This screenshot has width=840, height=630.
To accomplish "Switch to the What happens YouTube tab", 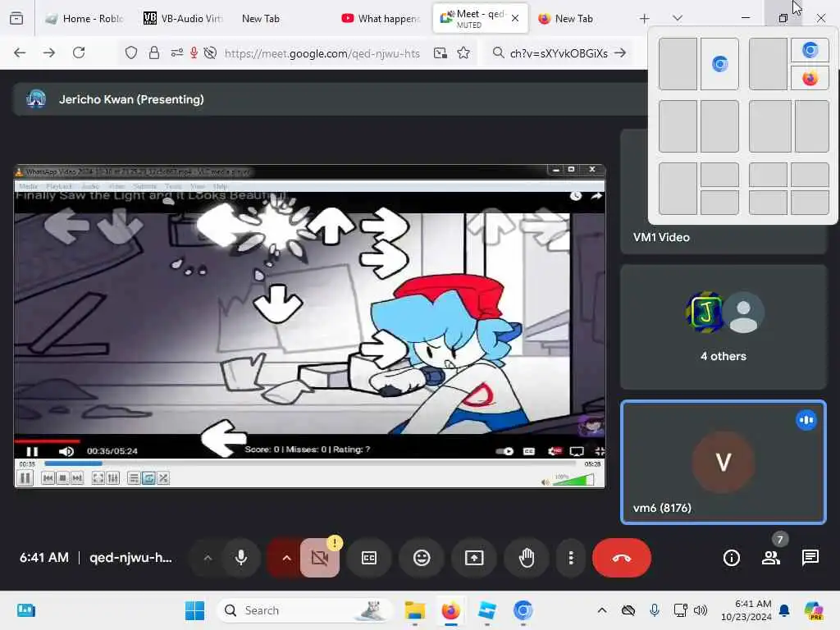I will [381, 19].
